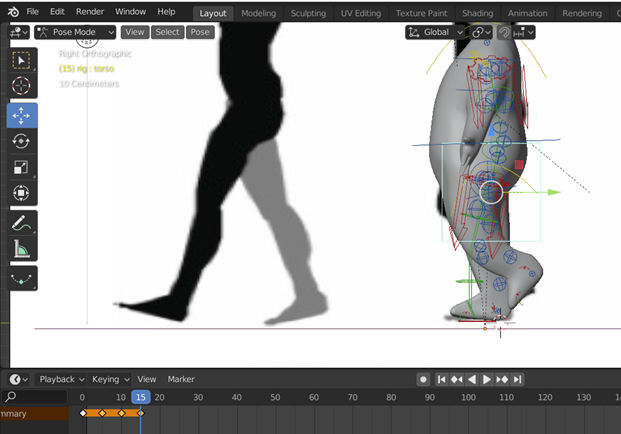Open the Keying dropdown menu
The image size is (621, 434).
pyautogui.click(x=110, y=379)
